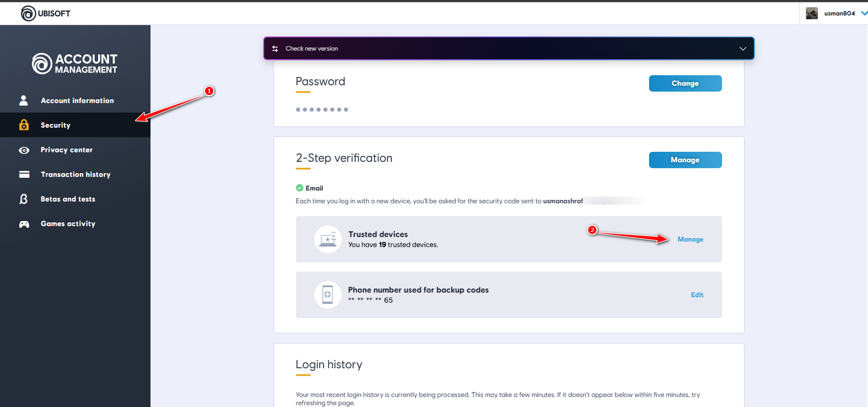Open the Privacy center menu item
This screenshot has width=868, height=407.
point(67,150)
